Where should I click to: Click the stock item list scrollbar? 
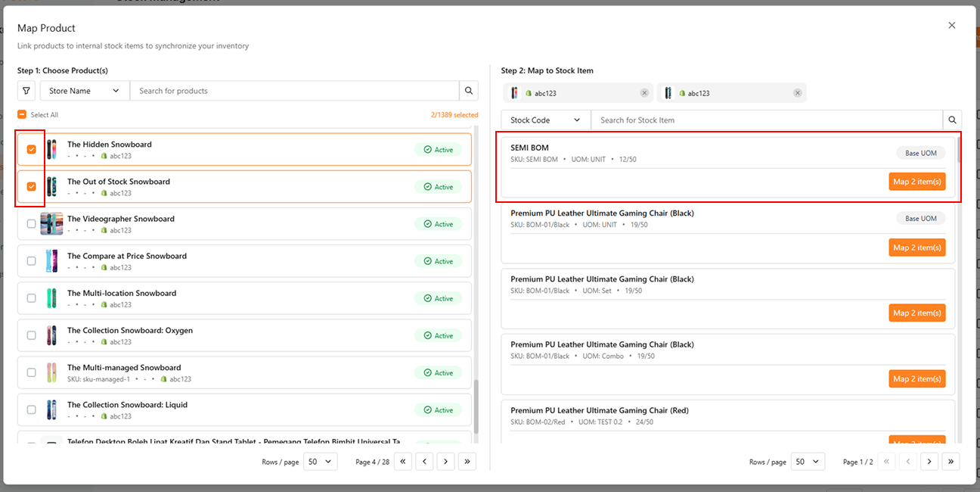[x=959, y=148]
